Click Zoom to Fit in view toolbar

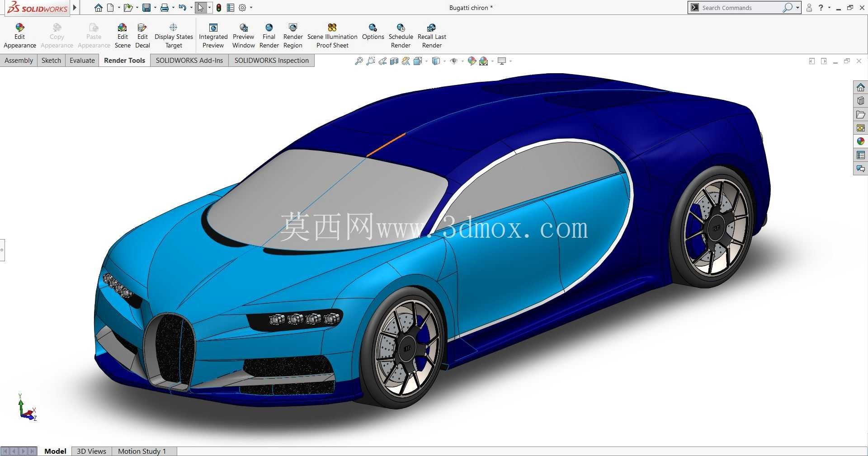click(x=359, y=61)
